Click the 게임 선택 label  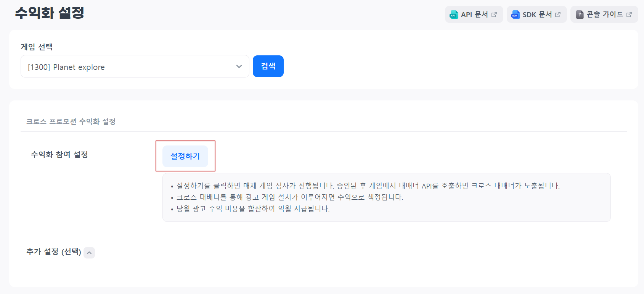37,47
